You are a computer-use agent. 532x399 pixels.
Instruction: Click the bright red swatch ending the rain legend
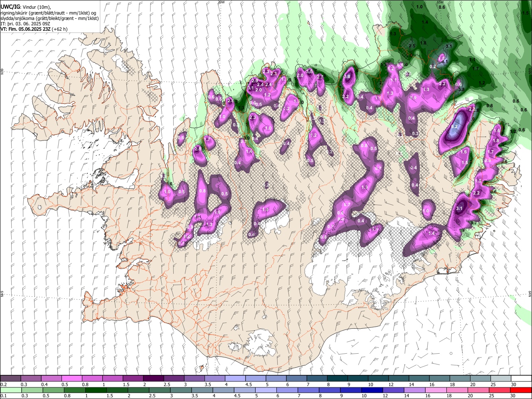521,390
